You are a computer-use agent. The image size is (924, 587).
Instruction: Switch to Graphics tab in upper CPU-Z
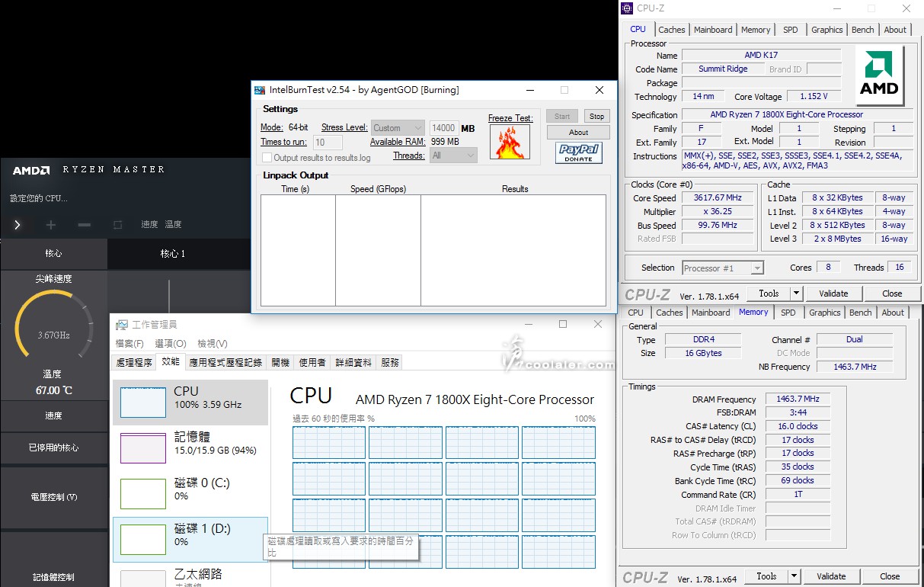point(826,30)
